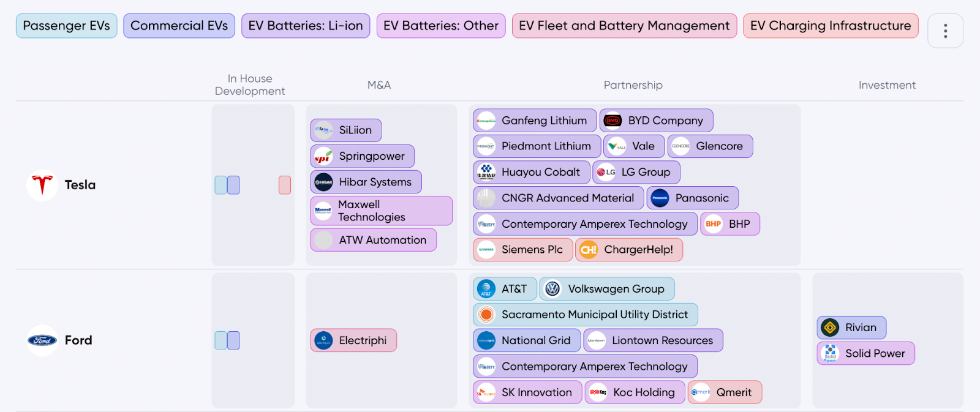The height and width of the screenshot is (412, 980).
Task: Click the ChargerHelp! logo icon
Action: [x=589, y=250]
